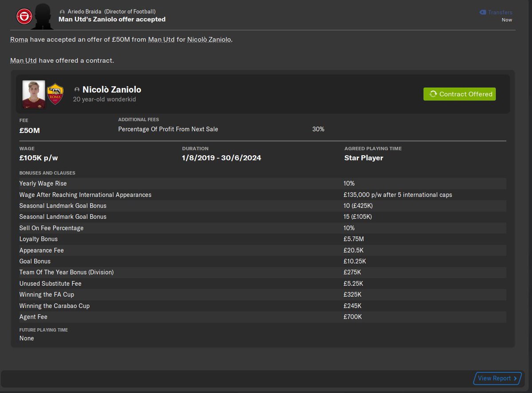Click the £700K agent fee value
532x393 pixels.
pos(352,317)
